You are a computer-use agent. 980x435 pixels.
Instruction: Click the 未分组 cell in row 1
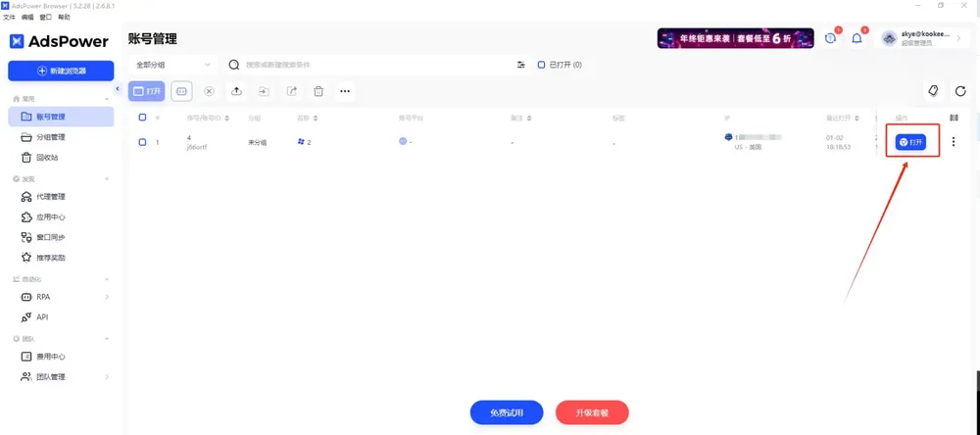[257, 142]
